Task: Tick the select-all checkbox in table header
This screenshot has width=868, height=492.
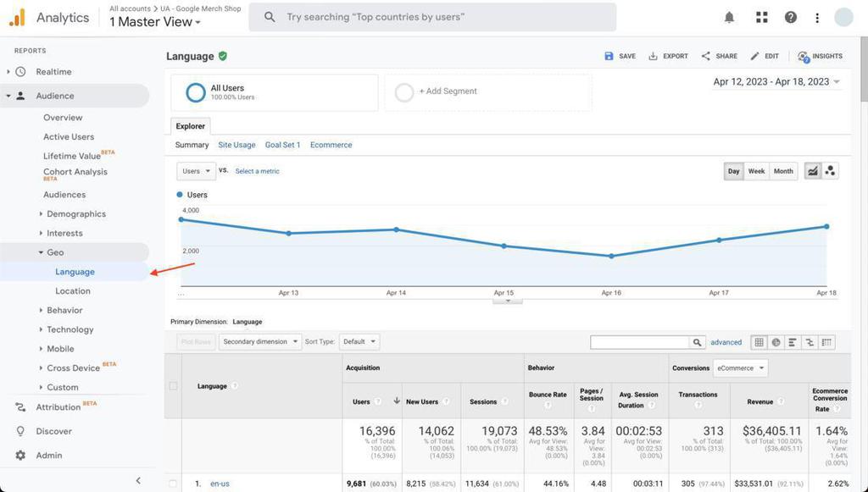Action: click(173, 386)
